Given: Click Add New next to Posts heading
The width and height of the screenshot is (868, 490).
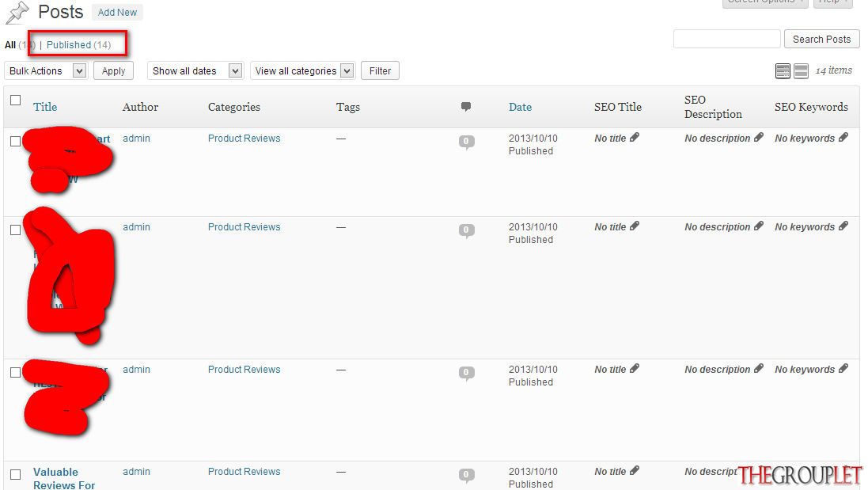Looking at the screenshot, I should tap(117, 12).
